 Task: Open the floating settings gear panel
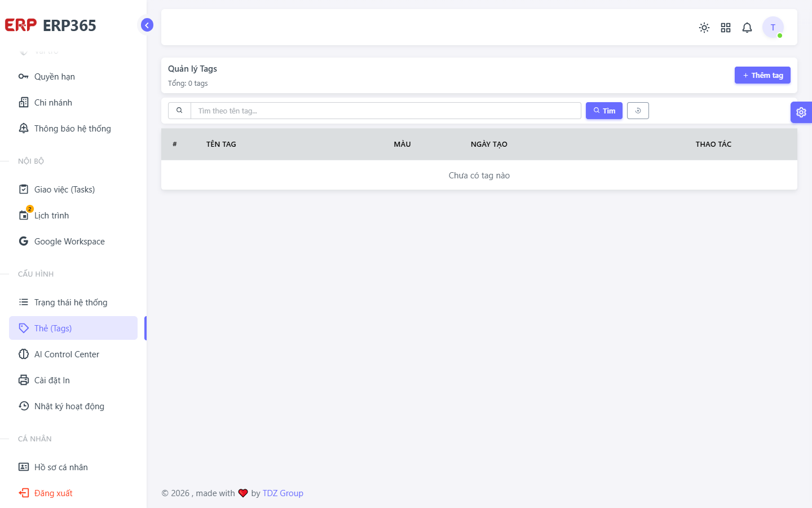[x=801, y=112]
